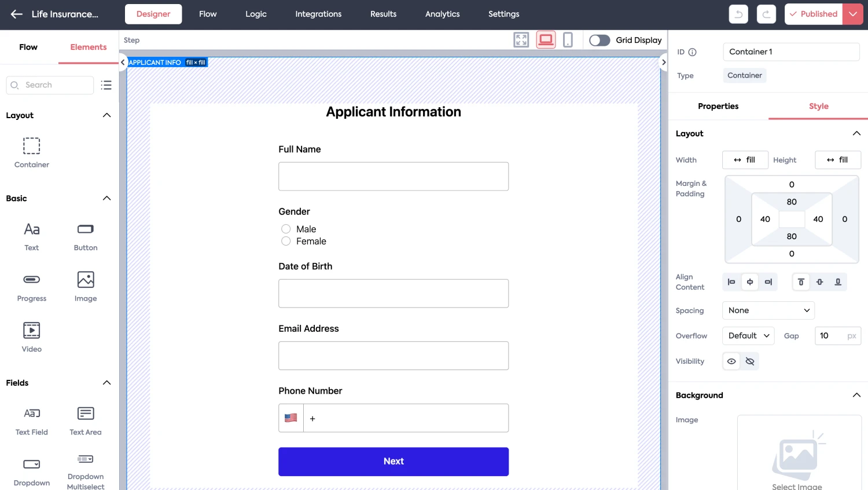
Task: Click the back arrow next to Life Insurance
Action: click(16, 14)
